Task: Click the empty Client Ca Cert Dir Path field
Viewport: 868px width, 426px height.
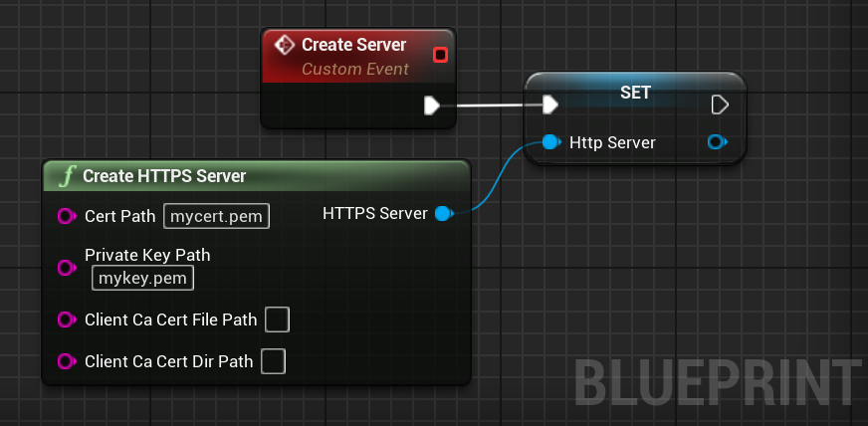Action: tap(274, 361)
